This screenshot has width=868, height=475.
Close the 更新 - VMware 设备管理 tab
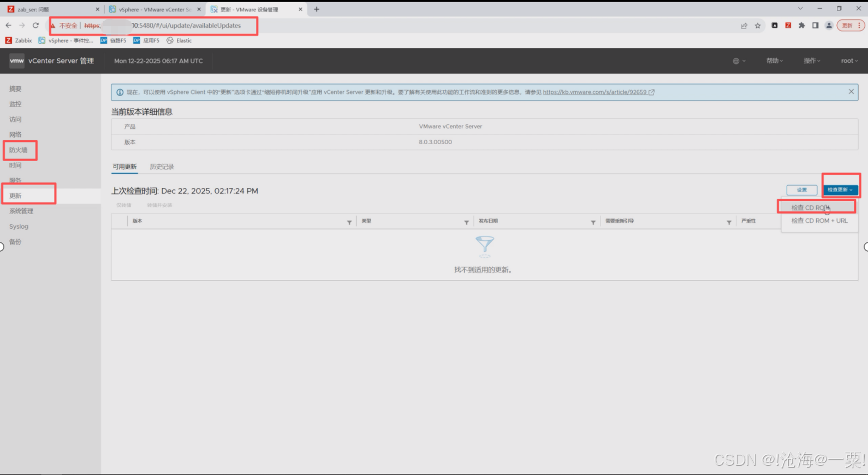[x=300, y=9]
